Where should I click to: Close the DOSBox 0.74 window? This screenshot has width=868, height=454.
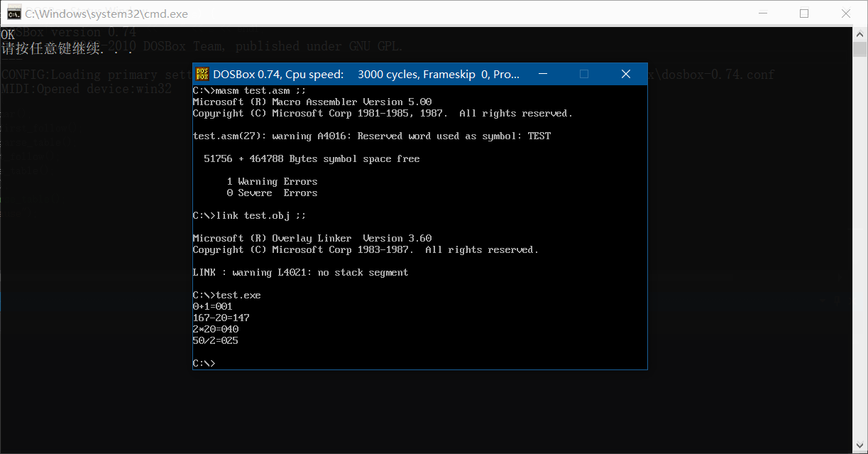point(626,74)
